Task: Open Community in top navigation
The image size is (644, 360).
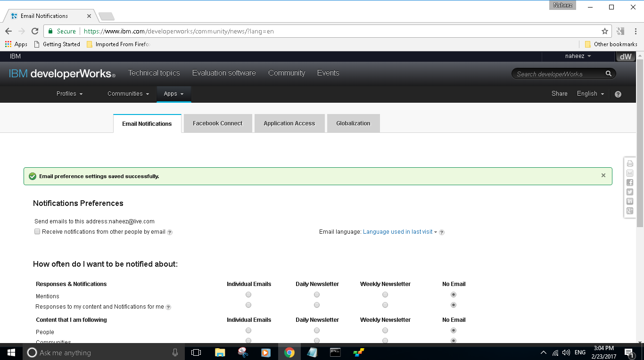Action: [287, 73]
